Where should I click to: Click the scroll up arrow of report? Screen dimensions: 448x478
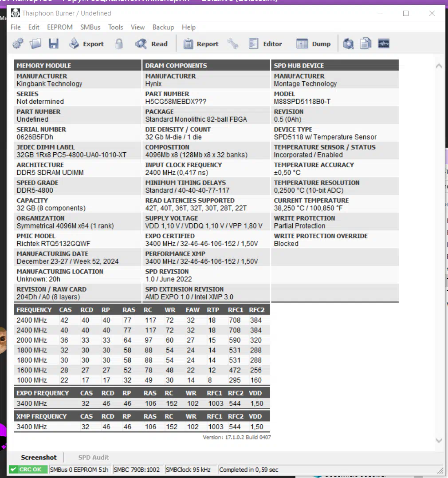[439, 66]
